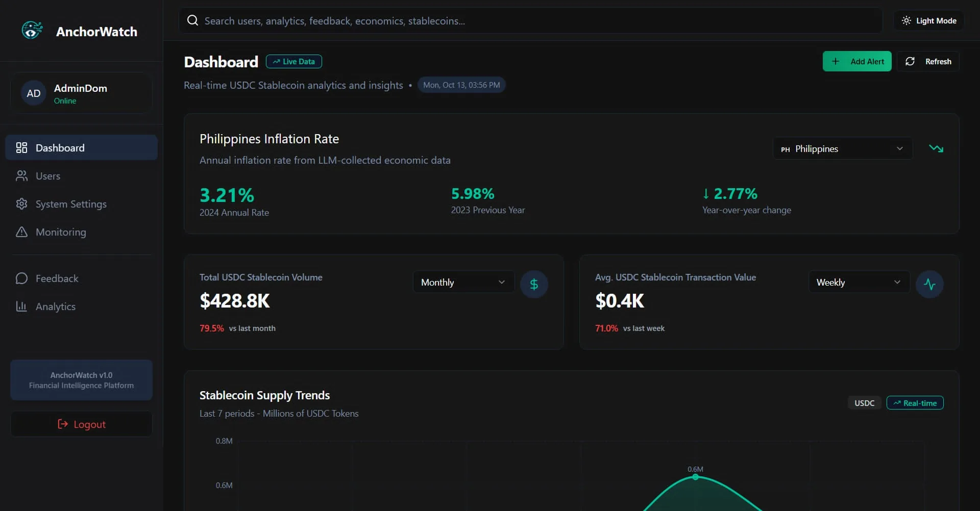Click the Users people icon

[21, 176]
